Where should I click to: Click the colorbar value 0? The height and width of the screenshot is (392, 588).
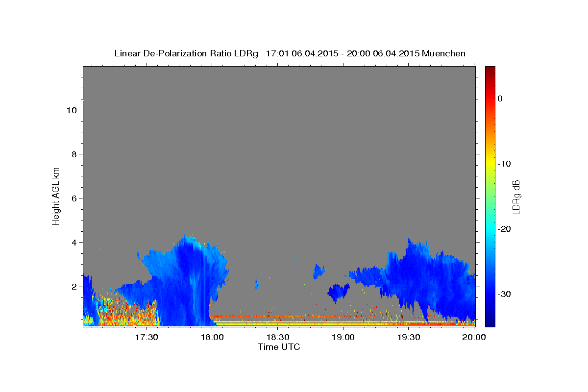(x=500, y=98)
